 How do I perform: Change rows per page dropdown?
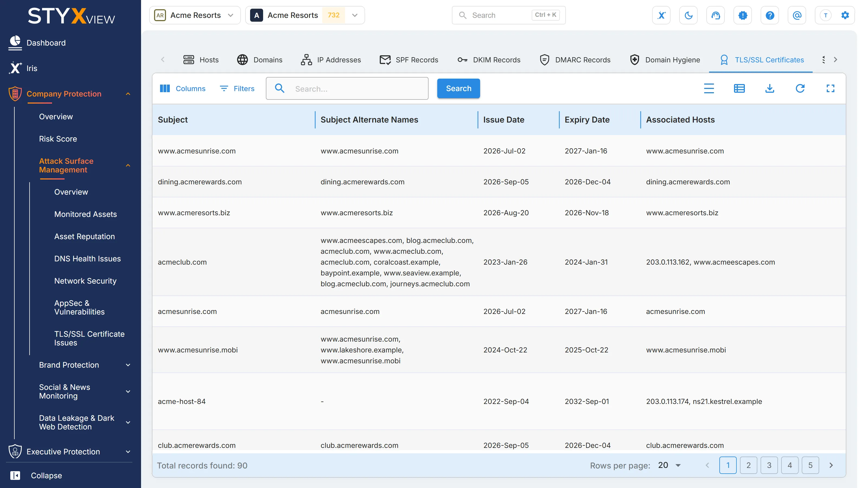coord(670,465)
